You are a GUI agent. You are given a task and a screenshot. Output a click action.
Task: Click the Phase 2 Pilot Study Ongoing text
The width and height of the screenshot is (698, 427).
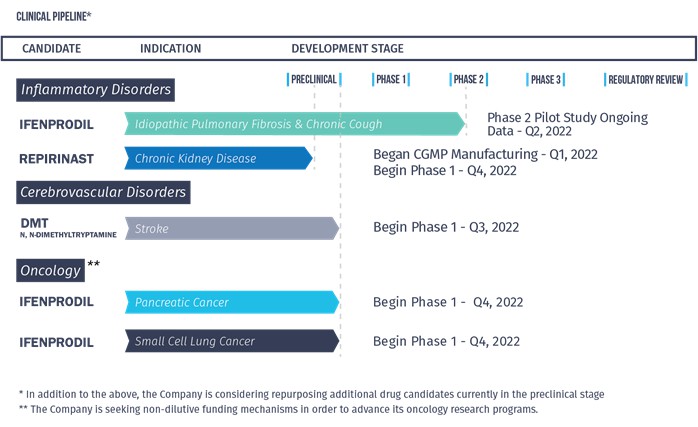pos(567,118)
